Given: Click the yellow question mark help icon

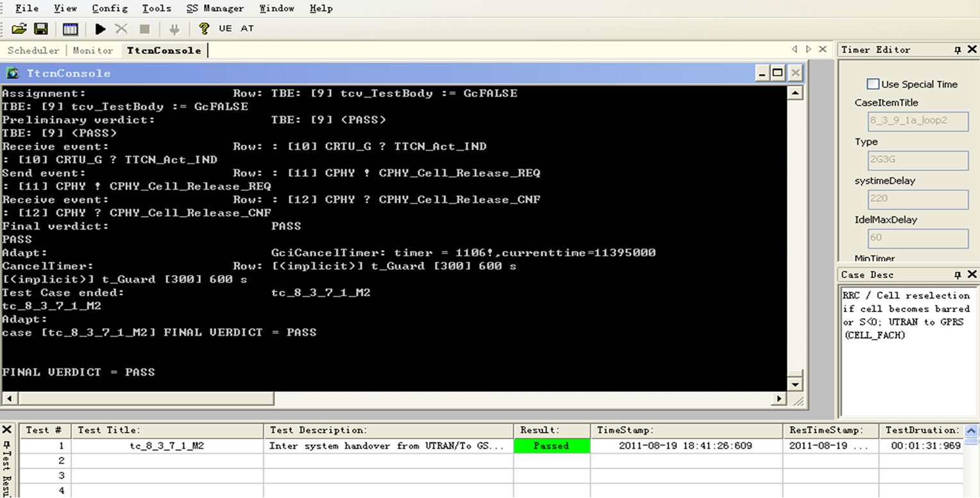Looking at the screenshot, I should tap(204, 29).
